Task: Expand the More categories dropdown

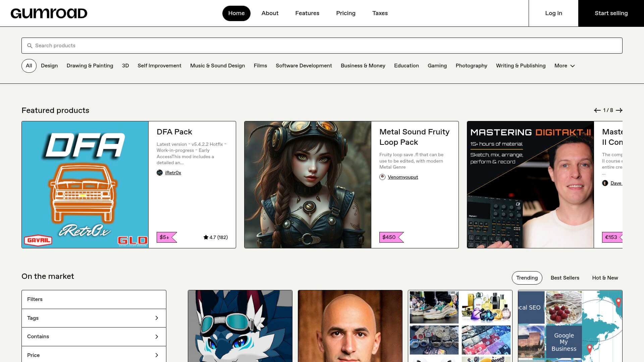Action: [x=565, y=66]
